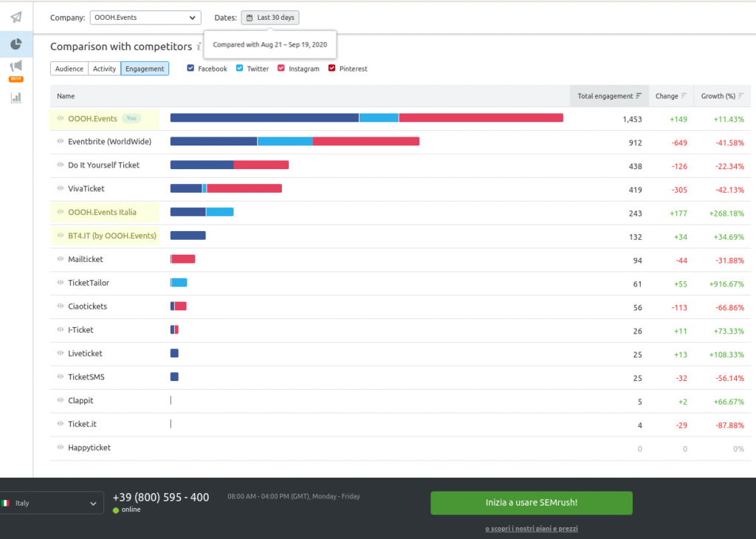The image size is (756, 539).
Task: Click Inizia a usare SEMrush! button
Action: click(532, 503)
